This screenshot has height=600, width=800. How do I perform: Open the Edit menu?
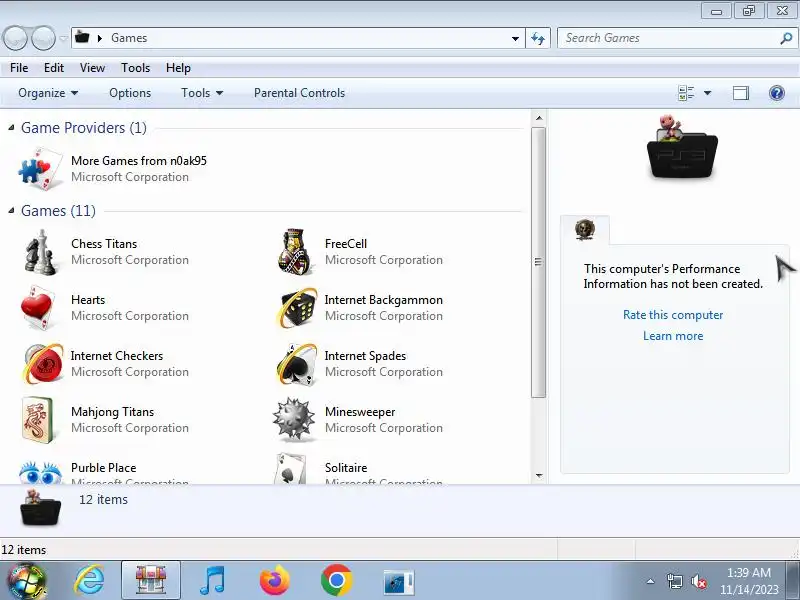pos(54,68)
